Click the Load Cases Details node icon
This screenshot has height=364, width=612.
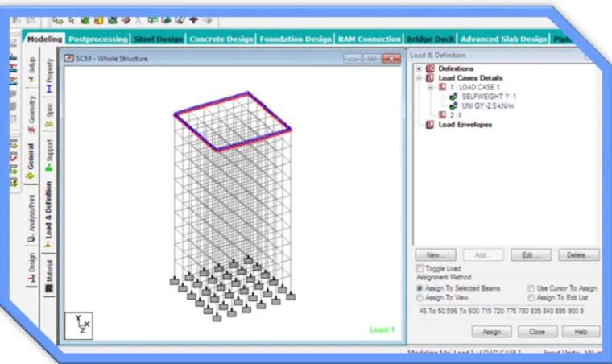pos(430,78)
